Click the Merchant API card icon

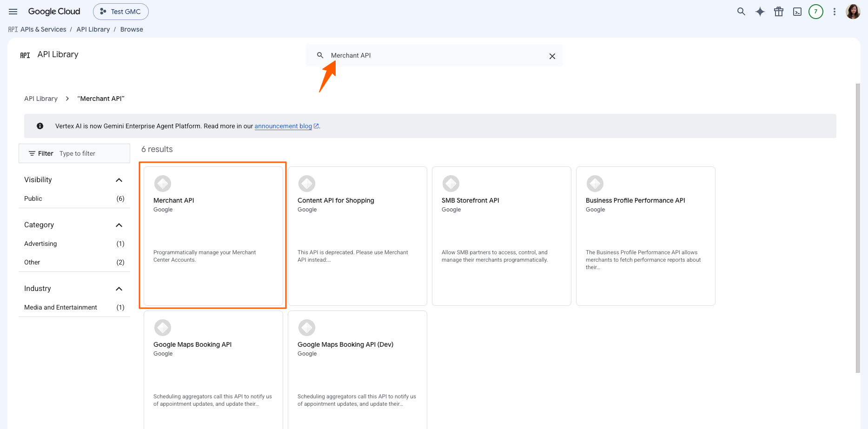point(163,184)
